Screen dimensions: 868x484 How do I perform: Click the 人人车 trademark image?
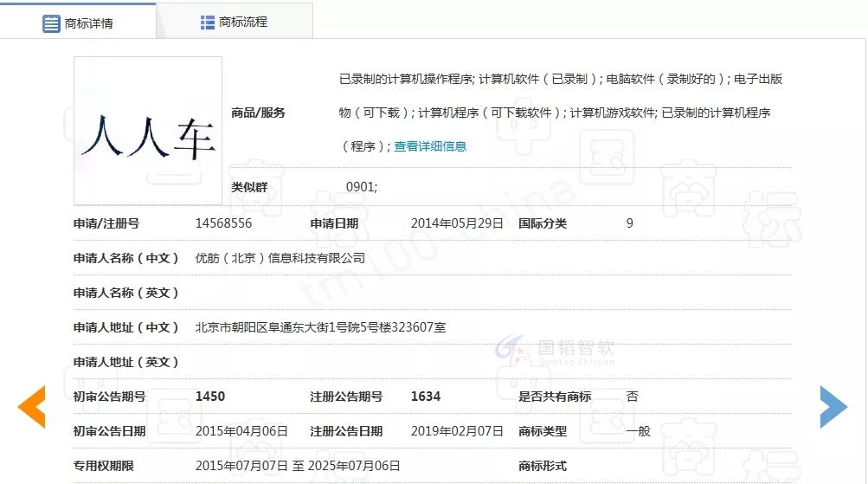[x=148, y=131]
